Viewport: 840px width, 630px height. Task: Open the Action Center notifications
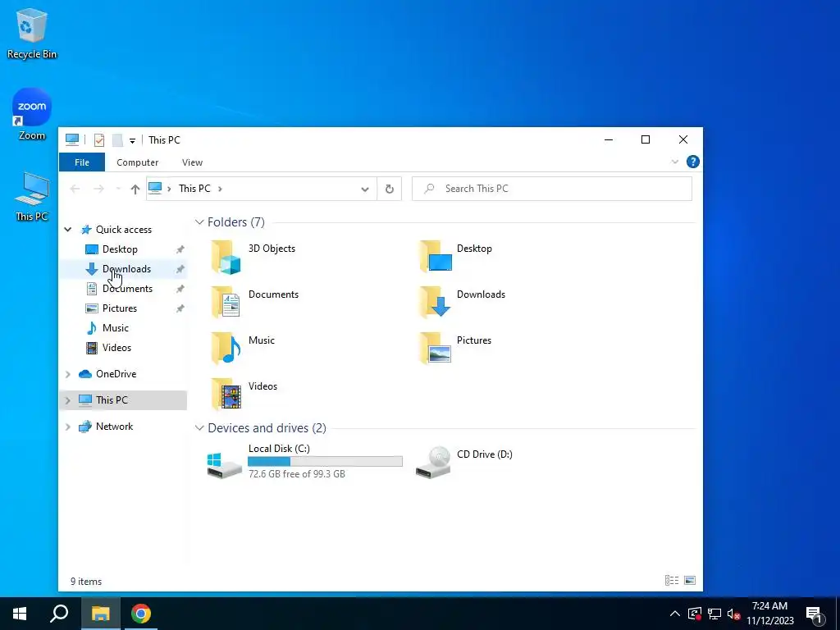tap(816, 614)
